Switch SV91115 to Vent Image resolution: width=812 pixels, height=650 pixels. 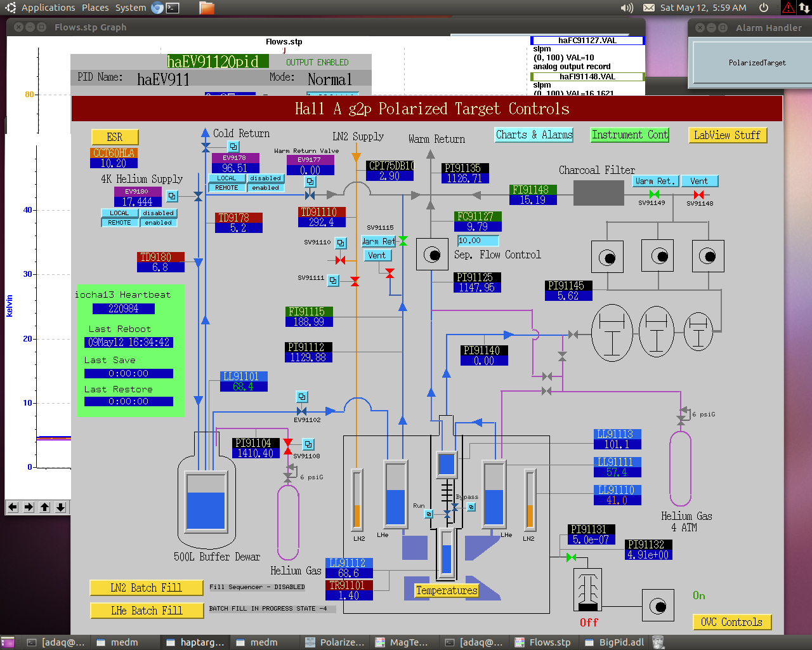click(x=377, y=255)
